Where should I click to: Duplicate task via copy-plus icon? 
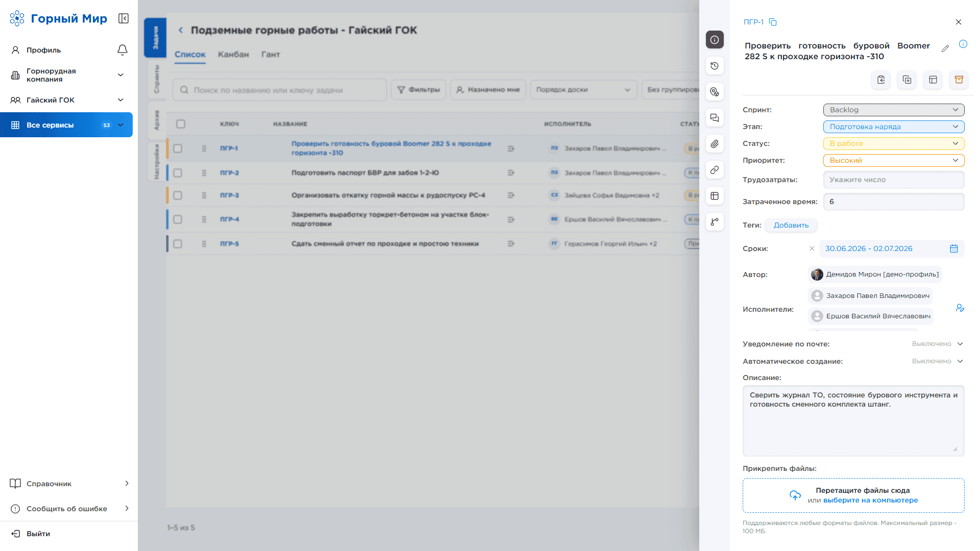coord(906,80)
